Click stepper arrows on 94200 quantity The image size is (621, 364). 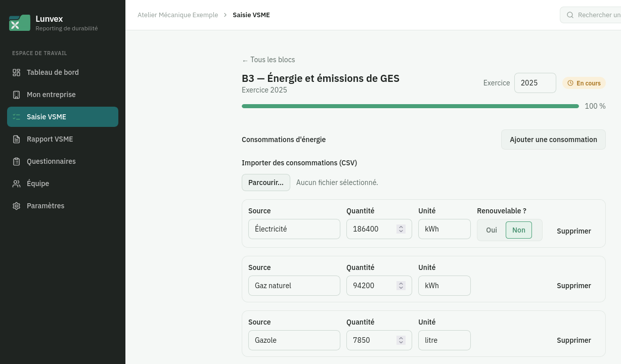[401, 286]
